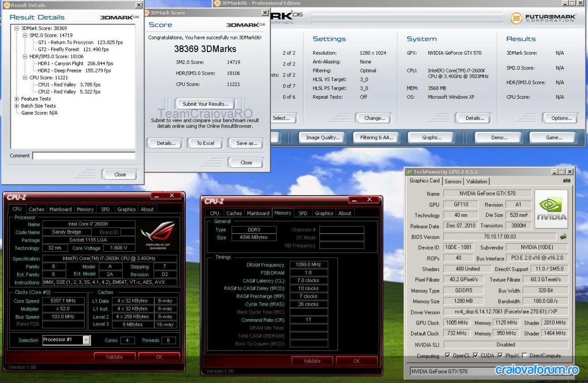Click the GPU-Z Name field value
Screen dimensions: 588x383
487,193
